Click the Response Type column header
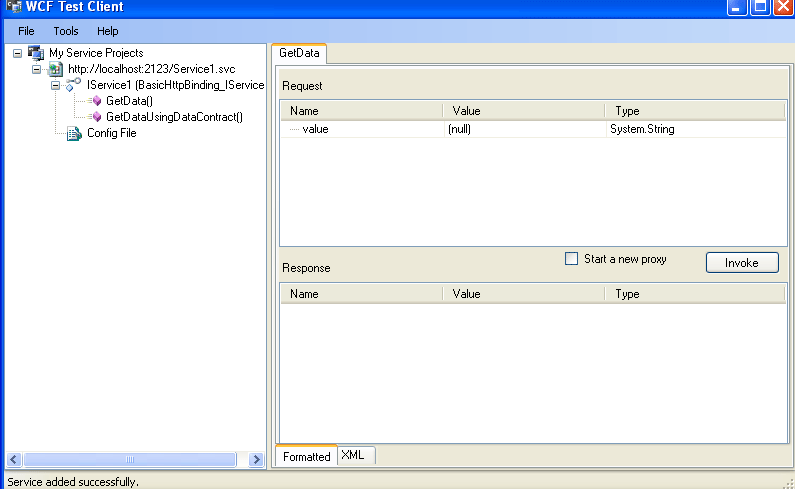Image resolution: width=795 pixels, height=489 pixels. [695, 294]
